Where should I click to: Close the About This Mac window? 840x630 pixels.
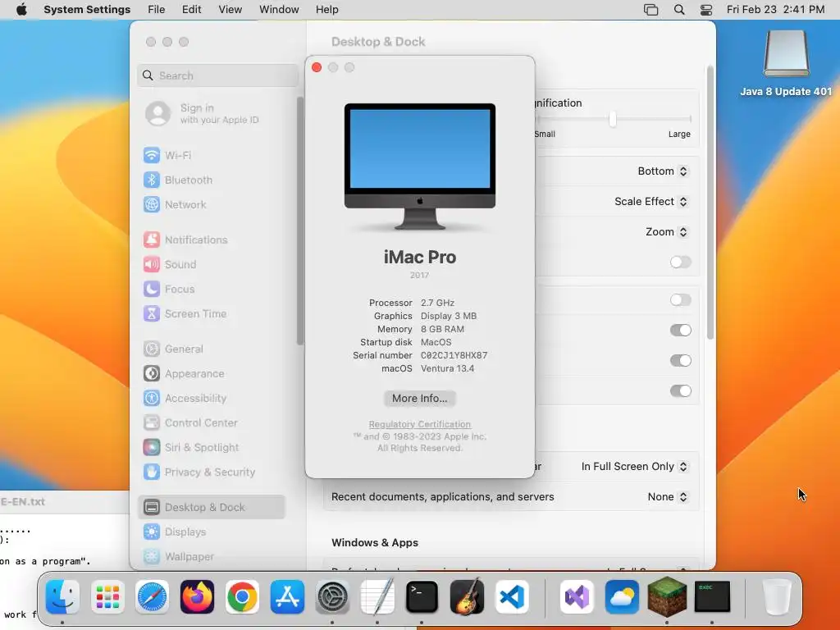point(317,67)
